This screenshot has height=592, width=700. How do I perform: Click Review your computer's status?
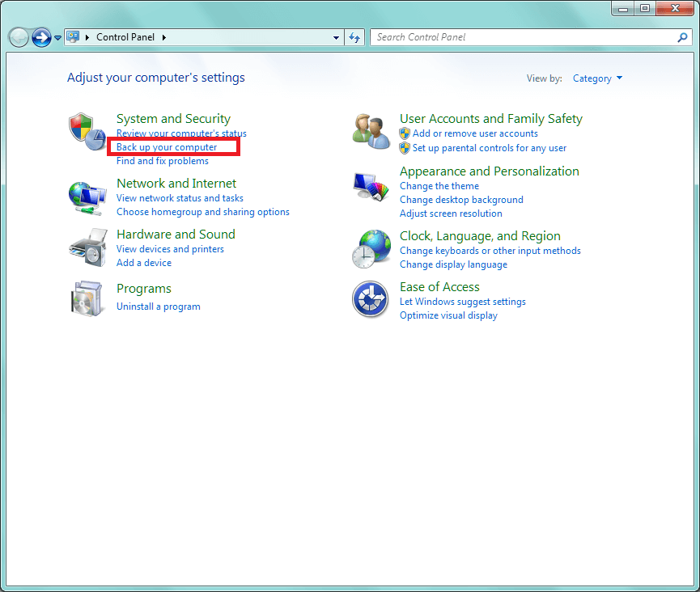pyautogui.click(x=181, y=133)
